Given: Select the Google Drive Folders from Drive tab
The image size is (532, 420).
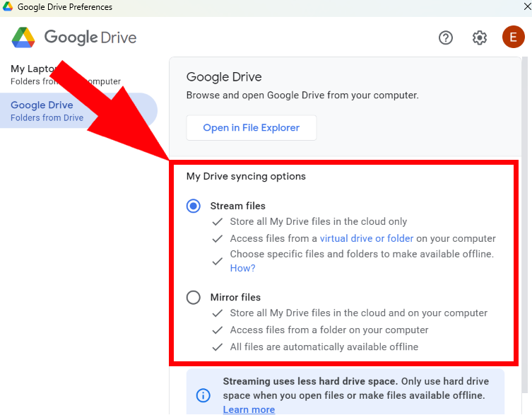Looking at the screenshot, I should 78,111.
